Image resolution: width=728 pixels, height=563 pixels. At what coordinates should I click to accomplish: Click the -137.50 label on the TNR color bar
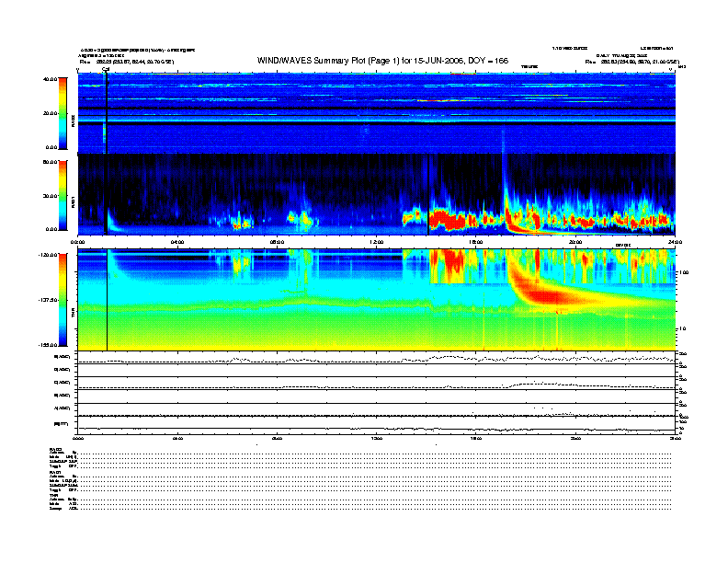point(48,300)
